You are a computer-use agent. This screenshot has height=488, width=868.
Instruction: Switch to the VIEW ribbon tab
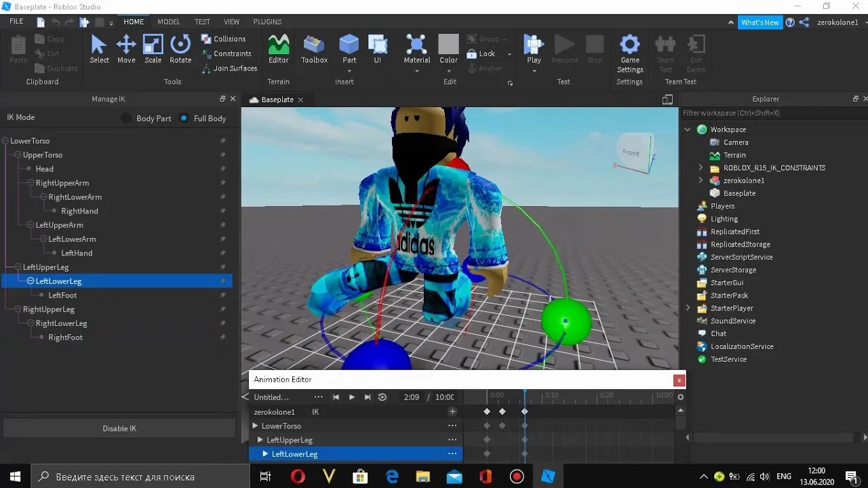pos(232,22)
